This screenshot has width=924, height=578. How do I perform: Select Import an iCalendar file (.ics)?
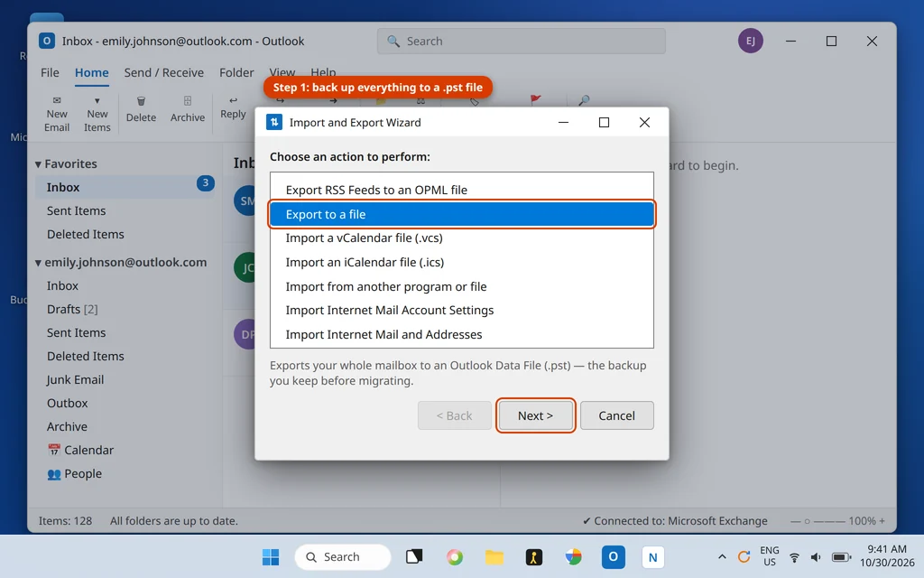[x=461, y=262]
